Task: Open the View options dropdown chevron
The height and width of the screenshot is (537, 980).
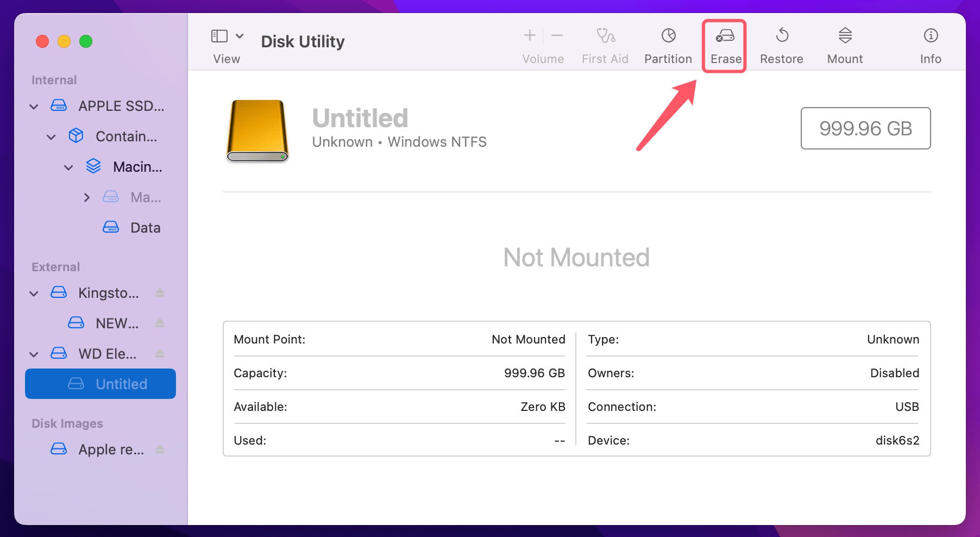Action: [240, 35]
